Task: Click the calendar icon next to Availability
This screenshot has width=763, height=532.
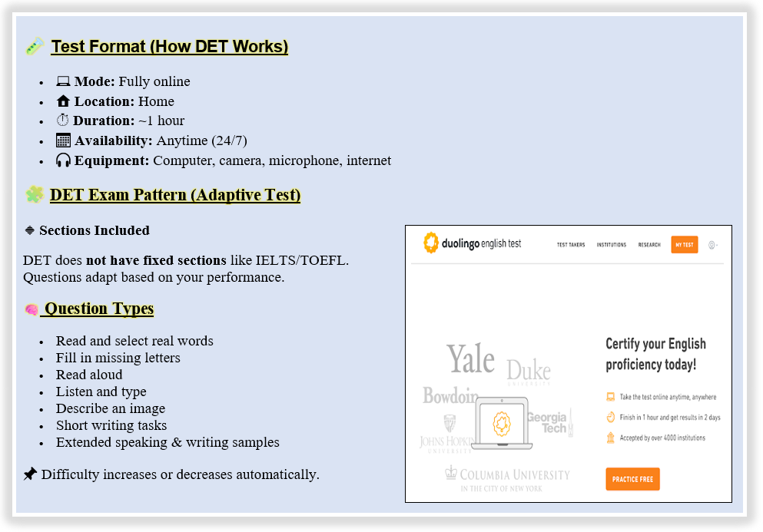Action: [63, 140]
